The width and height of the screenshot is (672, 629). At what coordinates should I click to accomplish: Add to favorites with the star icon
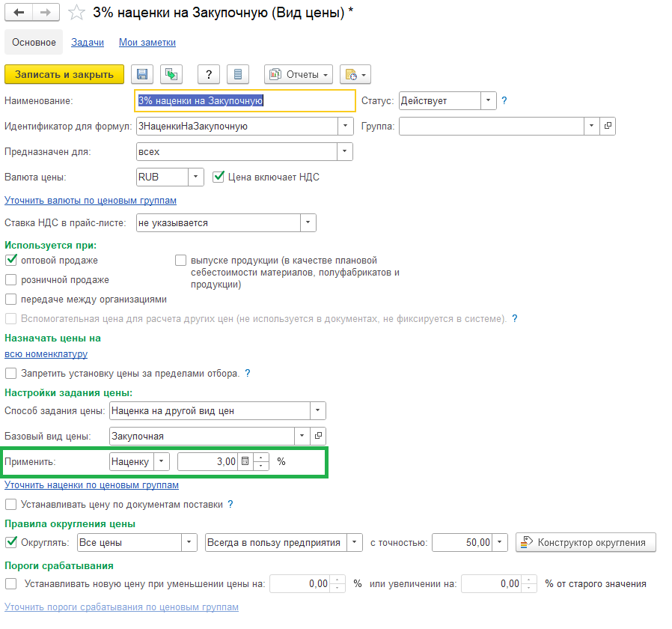pos(77,13)
